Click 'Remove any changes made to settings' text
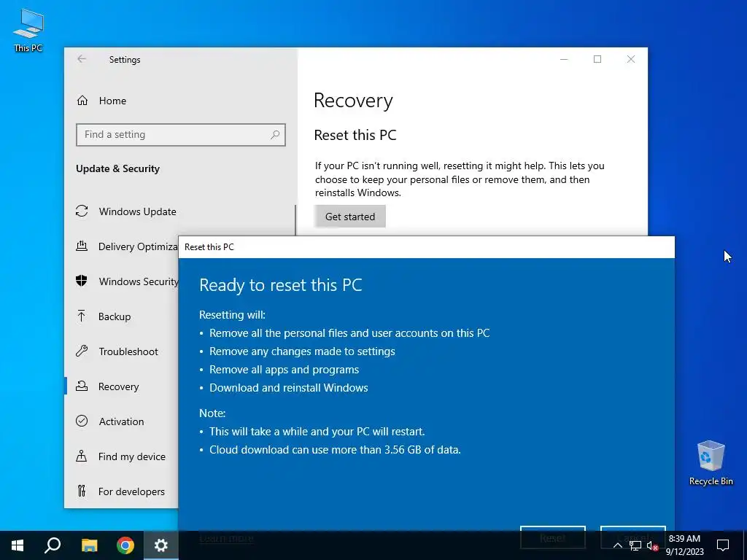 302,351
